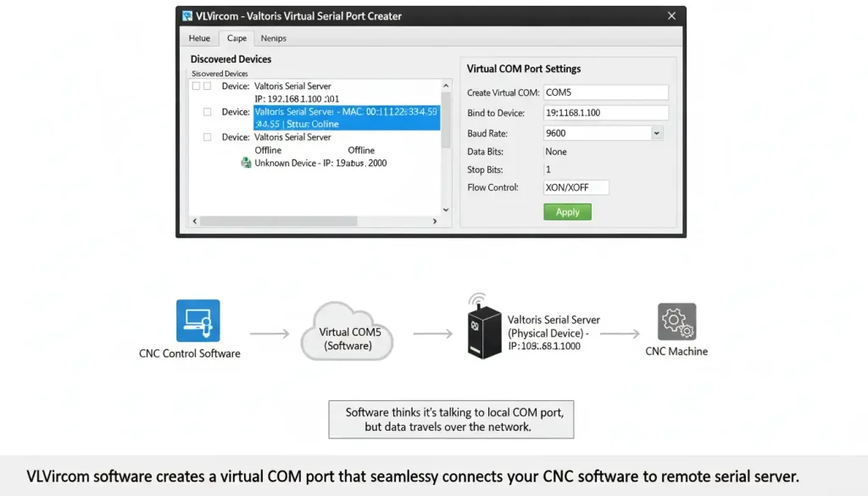
Task: Click the VLVircom app icon in title bar
Action: click(x=187, y=16)
